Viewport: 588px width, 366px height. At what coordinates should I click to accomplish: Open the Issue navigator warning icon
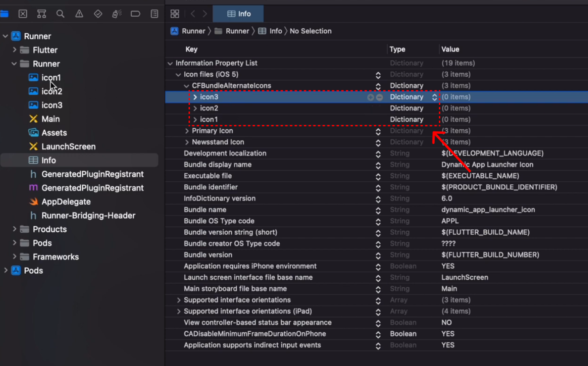[79, 14]
